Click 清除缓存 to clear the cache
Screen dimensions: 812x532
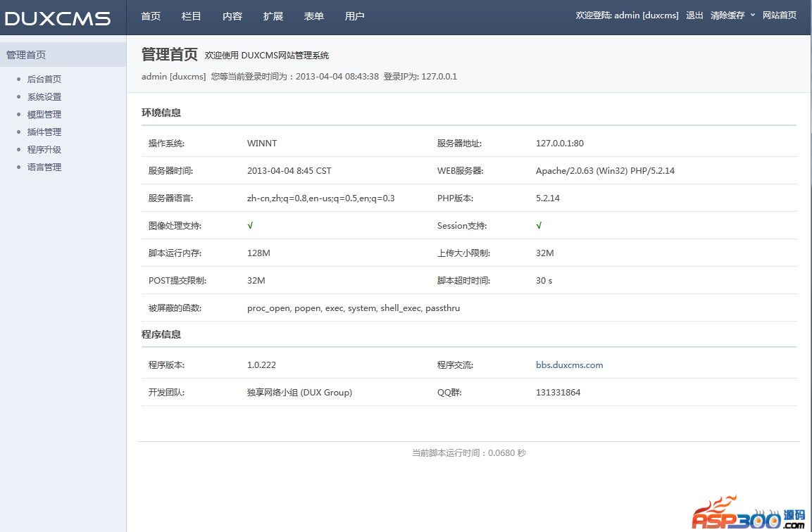tap(727, 15)
